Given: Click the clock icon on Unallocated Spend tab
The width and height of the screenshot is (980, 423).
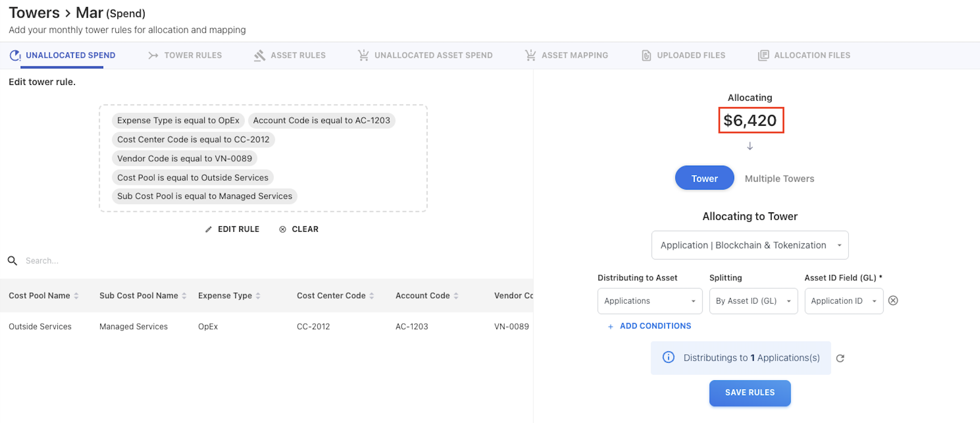Looking at the screenshot, I should (x=15, y=55).
